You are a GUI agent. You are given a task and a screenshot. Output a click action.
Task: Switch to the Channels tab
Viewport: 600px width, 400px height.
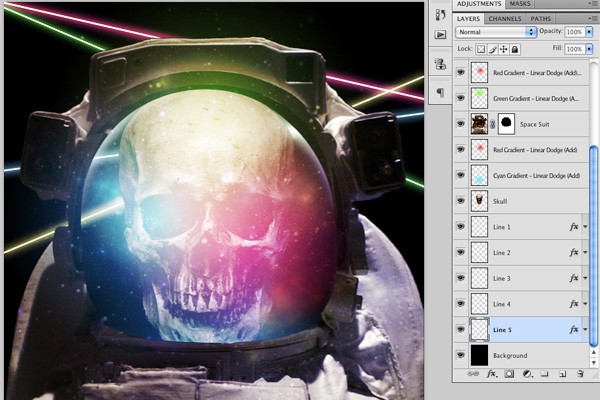(x=505, y=18)
